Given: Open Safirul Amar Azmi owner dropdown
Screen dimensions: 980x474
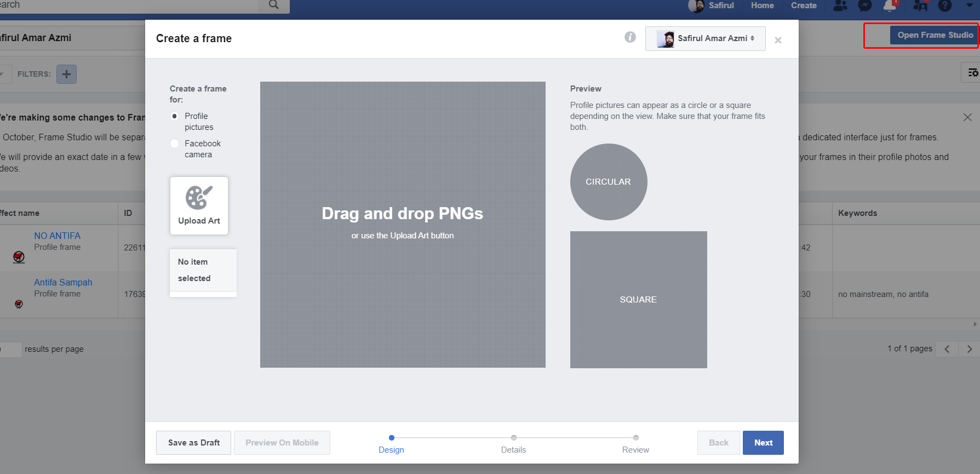Looking at the screenshot, I should 705,38.
